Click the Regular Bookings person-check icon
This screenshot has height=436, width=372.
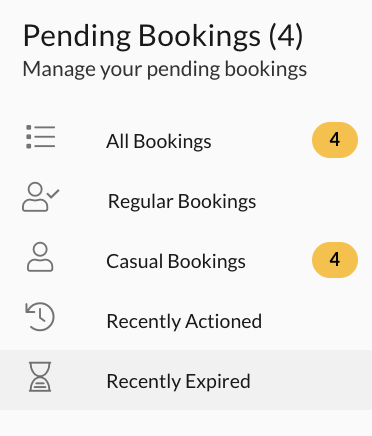tap(41, 197)
